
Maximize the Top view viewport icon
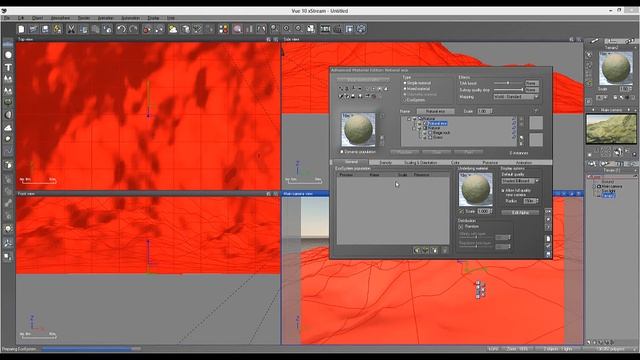click(x=276, y=39)
